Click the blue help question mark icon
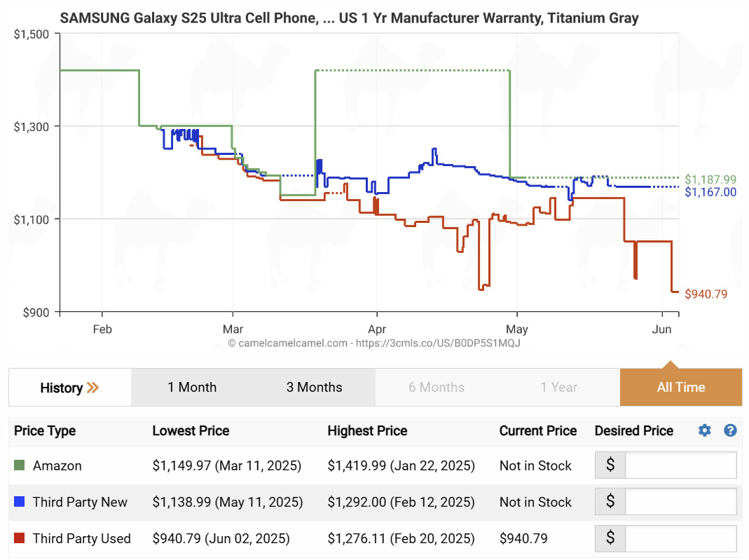The width and height of the screenshot is (749, 560). pos(730,430)
